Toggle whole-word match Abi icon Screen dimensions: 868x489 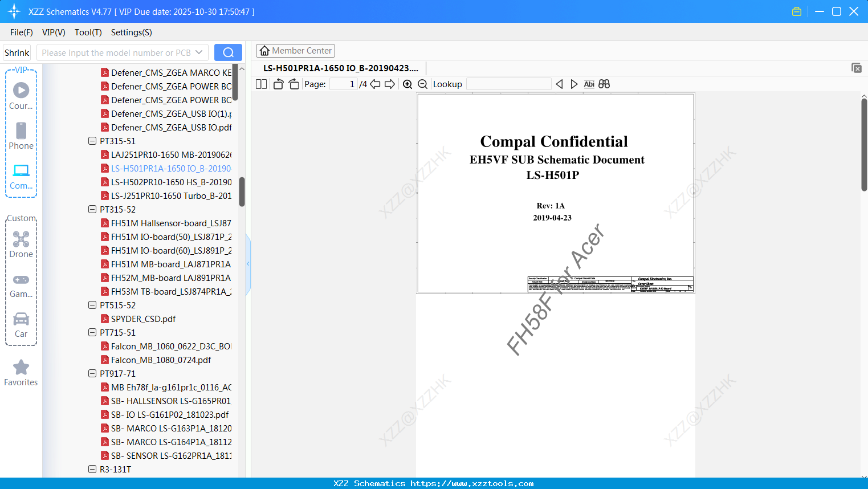589,84
